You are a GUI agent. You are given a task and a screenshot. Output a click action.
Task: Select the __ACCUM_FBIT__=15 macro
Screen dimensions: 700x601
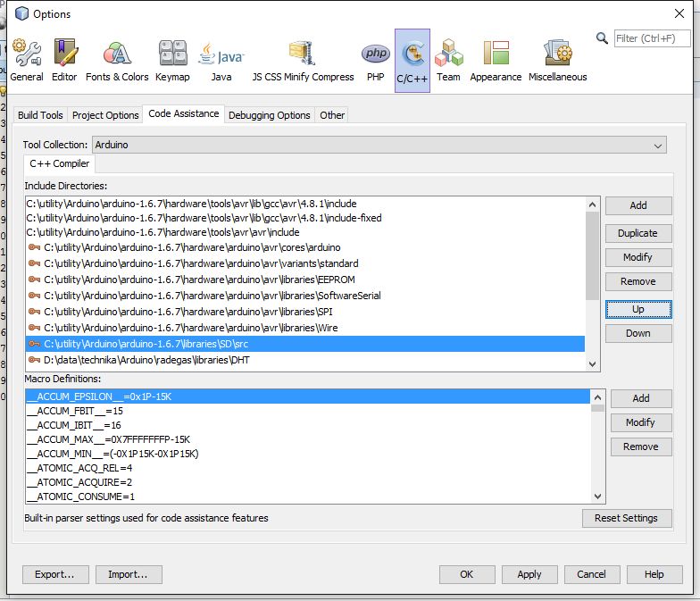click(308, 411)
